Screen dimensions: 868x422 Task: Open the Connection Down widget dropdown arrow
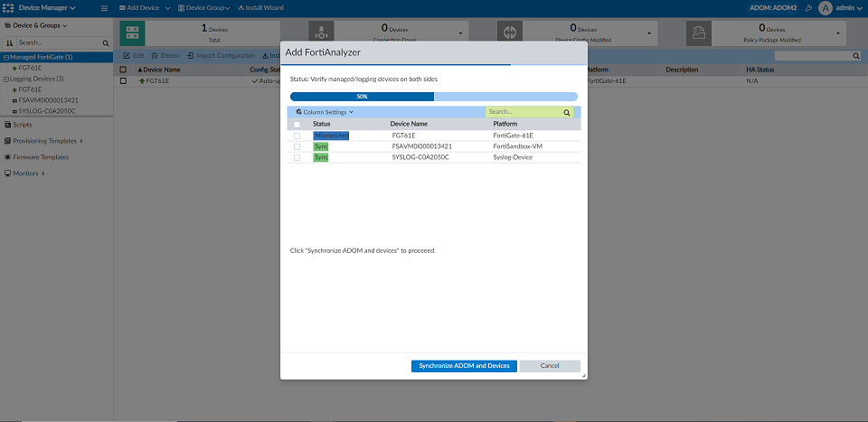point(460,33)
